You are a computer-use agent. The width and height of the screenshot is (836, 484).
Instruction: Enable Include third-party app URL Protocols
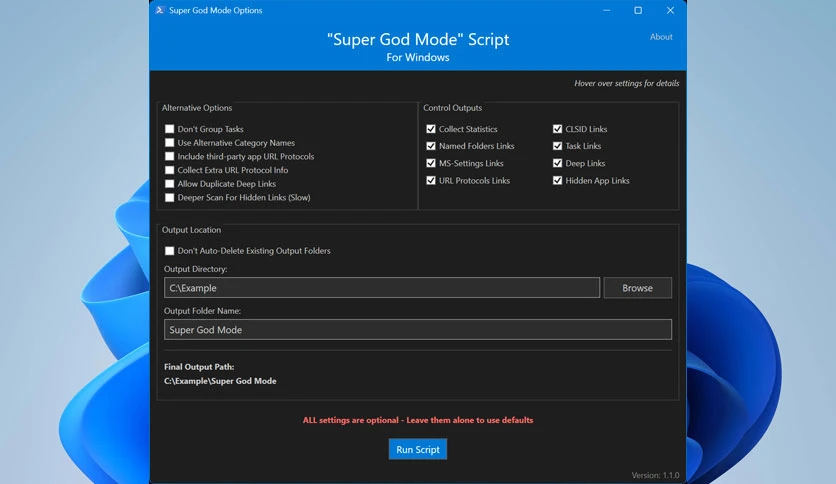click(170, 156)
